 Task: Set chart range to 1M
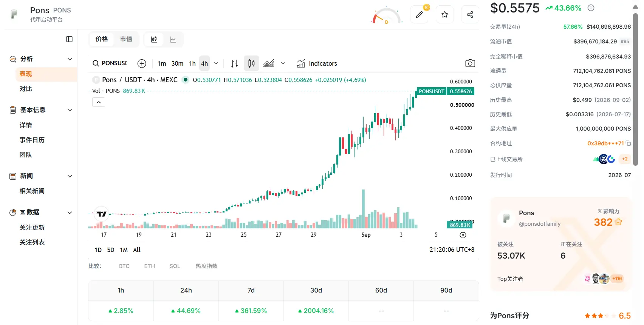pyautogui.click(x=124, y=250)
